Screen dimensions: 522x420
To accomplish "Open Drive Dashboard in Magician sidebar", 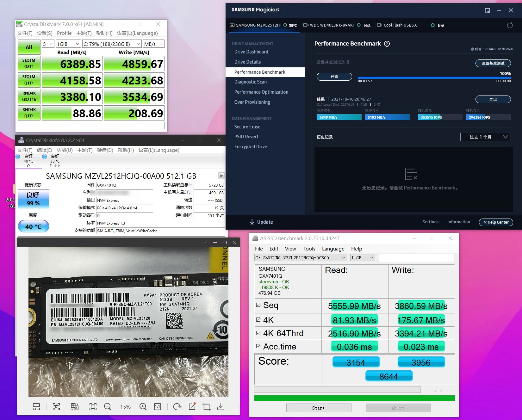I will [x=251, y=52].
